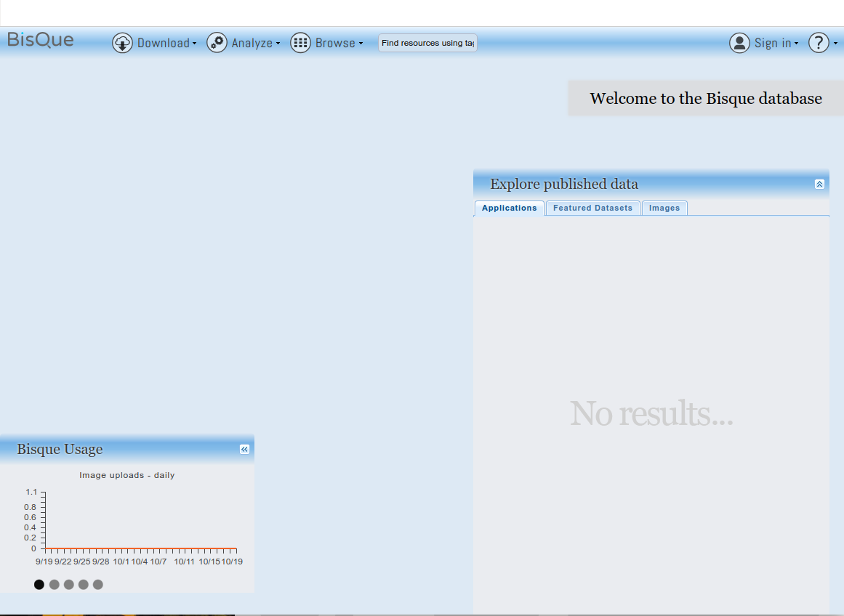Select the second chart carousel dot
The height and width of the screenshot is (616, 844).
coord(54,585)
